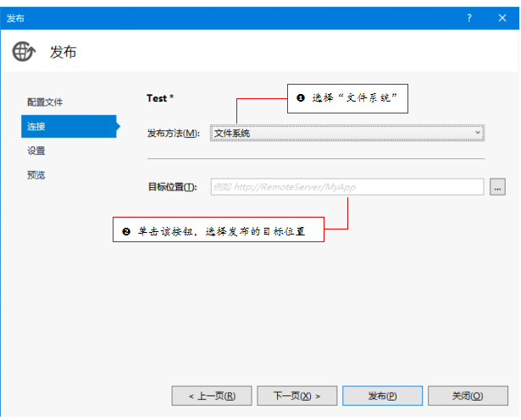Click the 发布方法(M) label

coord(175,133)
